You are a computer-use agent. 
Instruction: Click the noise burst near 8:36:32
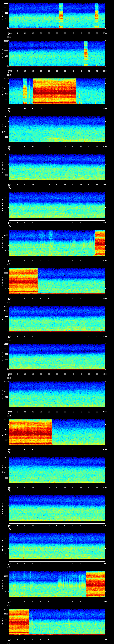61,16
